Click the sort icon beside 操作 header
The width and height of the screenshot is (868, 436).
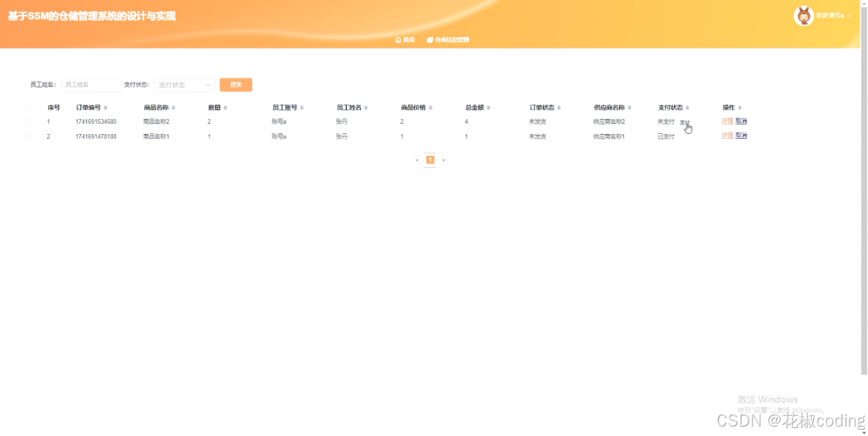[x=739, y=108]
